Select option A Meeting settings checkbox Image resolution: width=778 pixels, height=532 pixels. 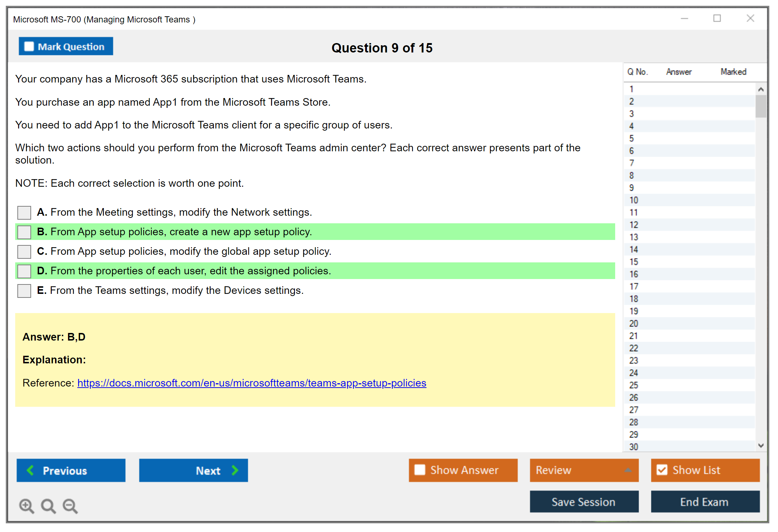coord(24,212)
